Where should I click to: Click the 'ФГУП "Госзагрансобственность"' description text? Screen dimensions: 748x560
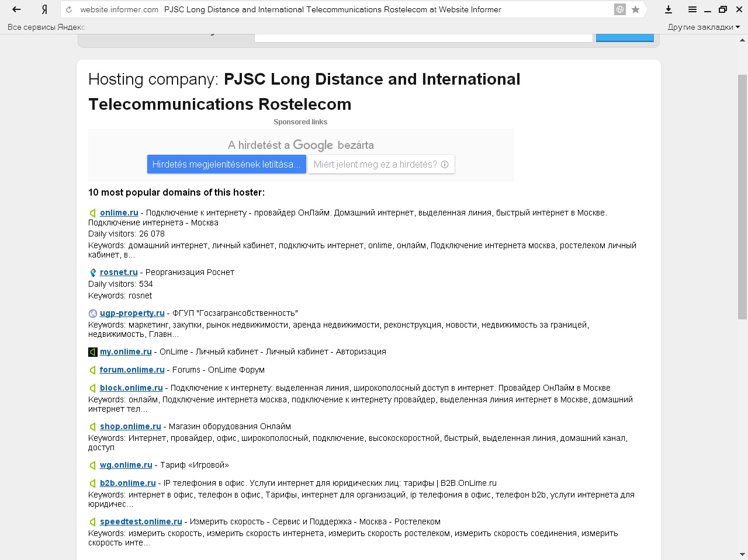coord(235,313)
